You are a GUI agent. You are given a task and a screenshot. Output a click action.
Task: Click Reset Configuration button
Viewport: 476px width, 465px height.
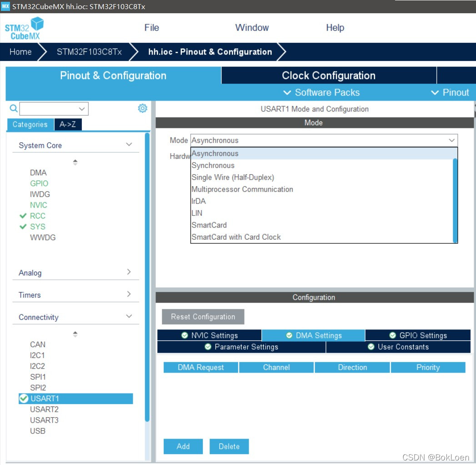point(203,317)
